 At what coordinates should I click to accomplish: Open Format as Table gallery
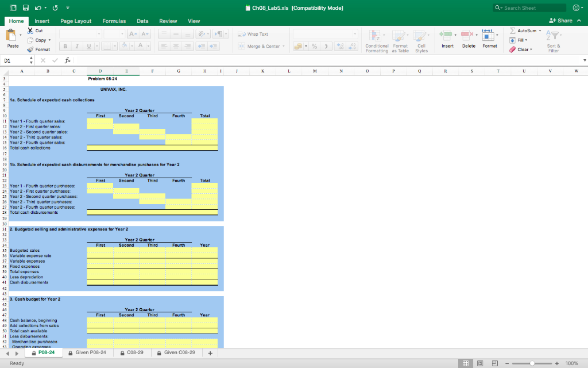click(x=400, y=41)
